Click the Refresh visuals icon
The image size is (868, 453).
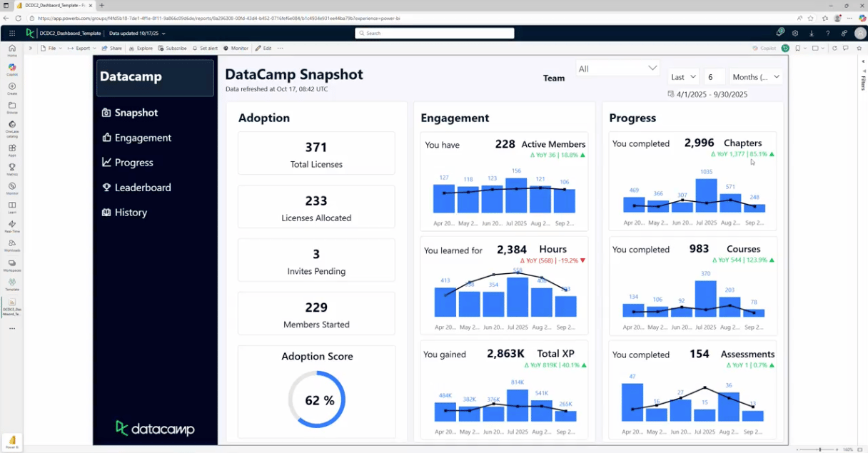pos(834,49)
